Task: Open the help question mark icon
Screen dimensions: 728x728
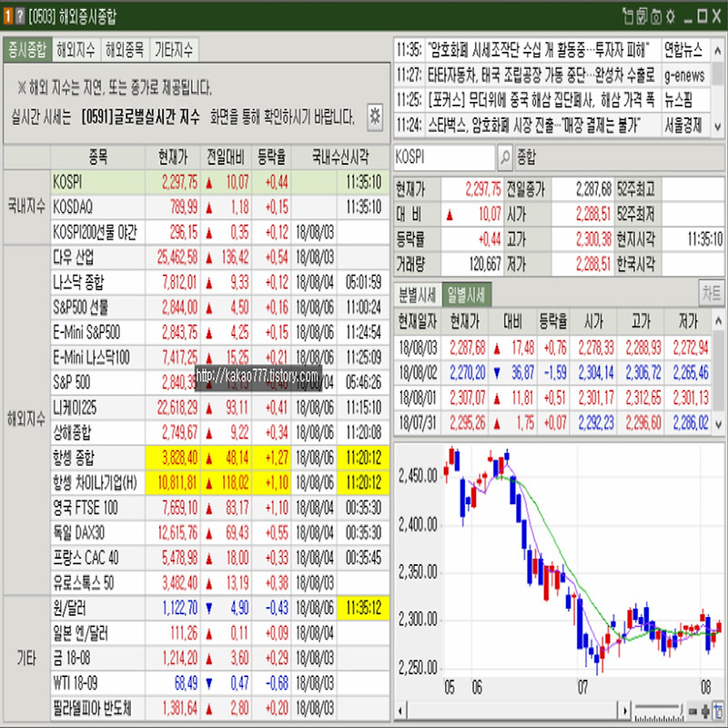Action: (x=19, y=16)
